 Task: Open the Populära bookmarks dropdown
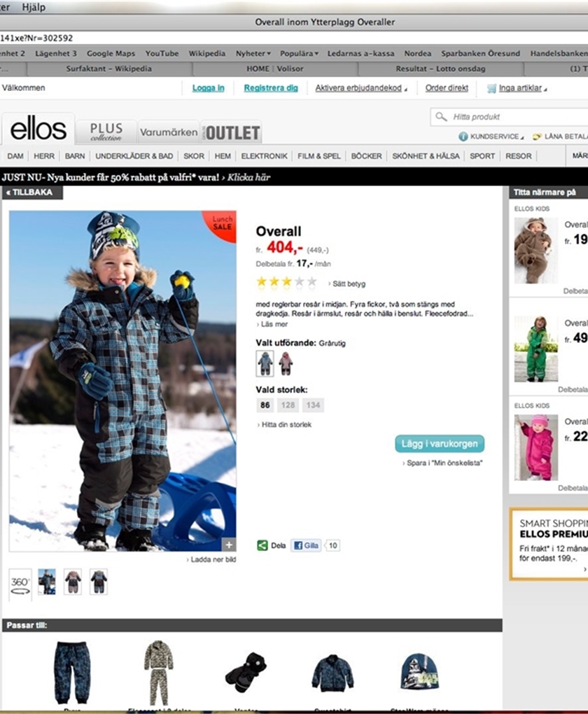[299, 53]
